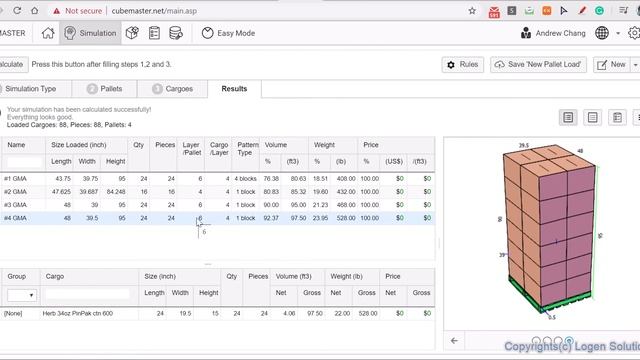Open the language globe selector
Viewport: 640px width, 360px height.
pyautogui.click(x=602, y=33)
